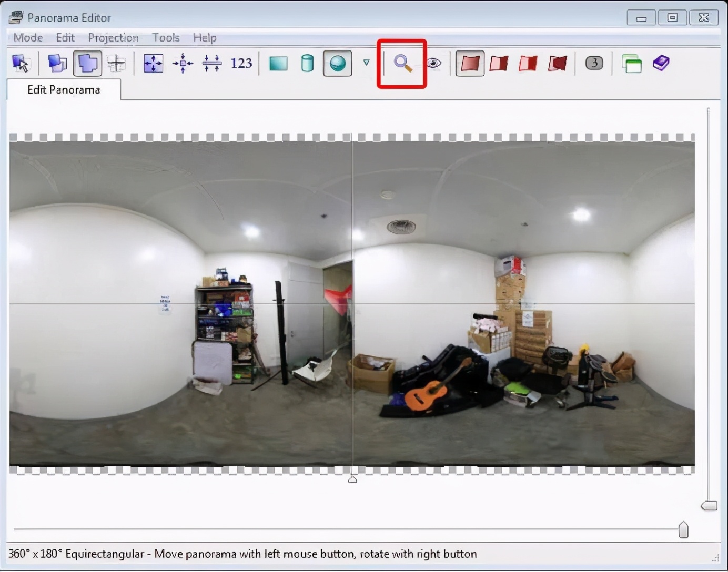Choose the set center point crosshair tool
Screen dimensions: 728x572
click(x=116, y=64)
